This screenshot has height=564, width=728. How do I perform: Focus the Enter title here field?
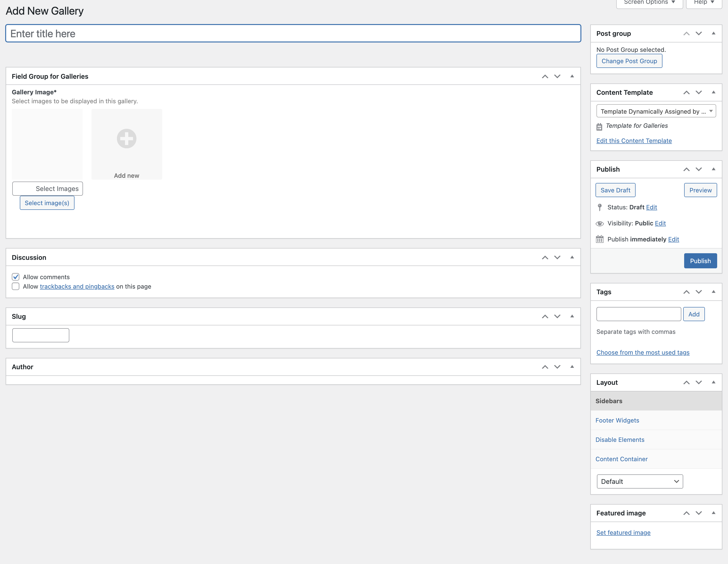pos(293,33)
